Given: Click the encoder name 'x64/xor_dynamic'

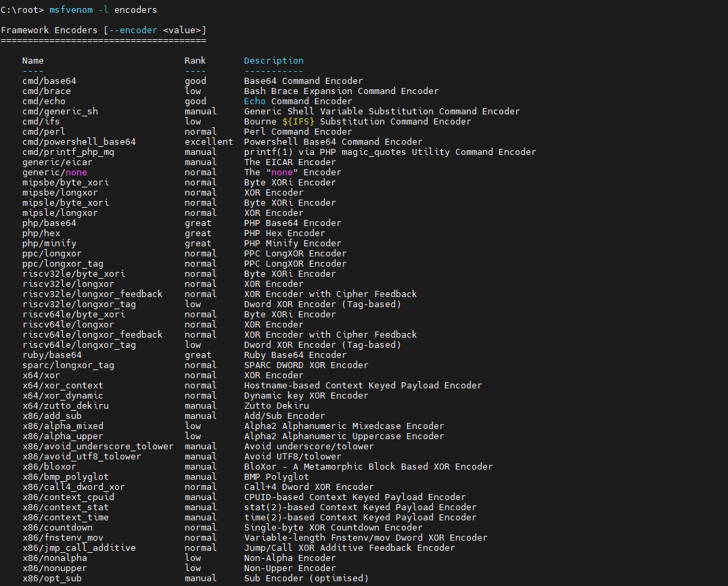Looking at the screenshot, I should [x=63, y=396].
